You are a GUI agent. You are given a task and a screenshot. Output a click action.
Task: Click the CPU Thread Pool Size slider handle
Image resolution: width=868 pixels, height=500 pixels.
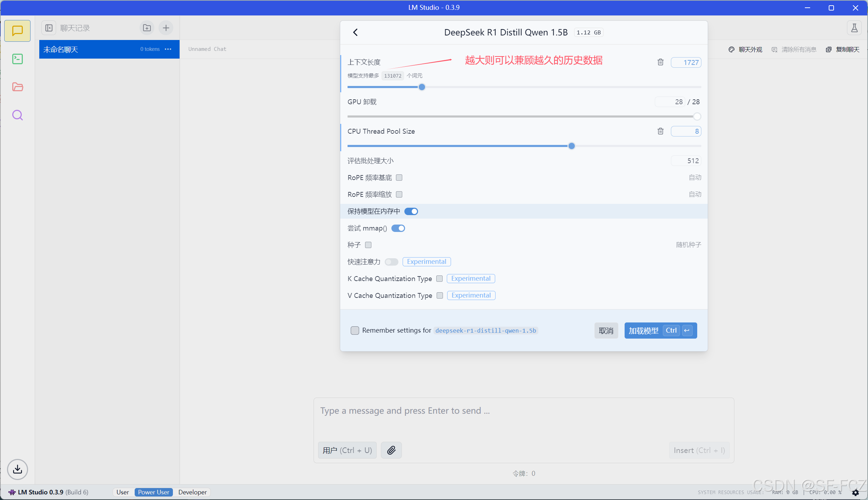click(x=572, y=146)
